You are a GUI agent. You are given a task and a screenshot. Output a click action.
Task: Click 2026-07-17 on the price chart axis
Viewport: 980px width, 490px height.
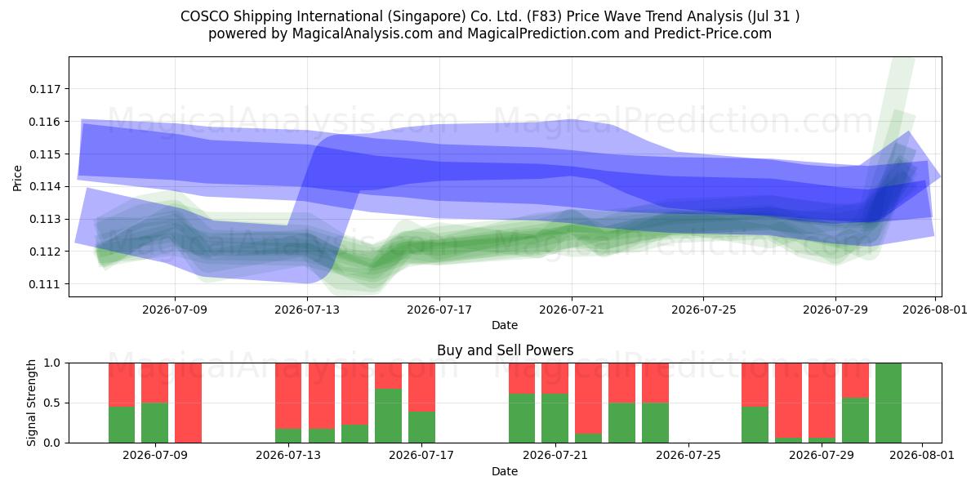(x=439, y=310)
